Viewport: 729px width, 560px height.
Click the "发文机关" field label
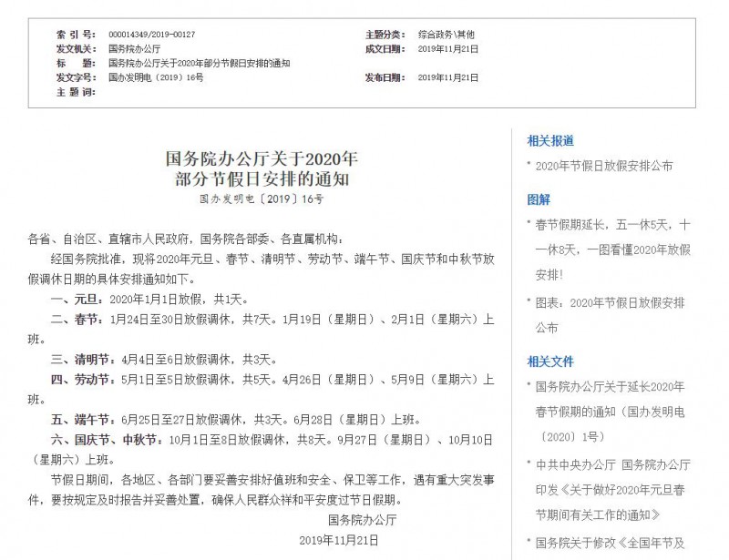coord(77,49)
